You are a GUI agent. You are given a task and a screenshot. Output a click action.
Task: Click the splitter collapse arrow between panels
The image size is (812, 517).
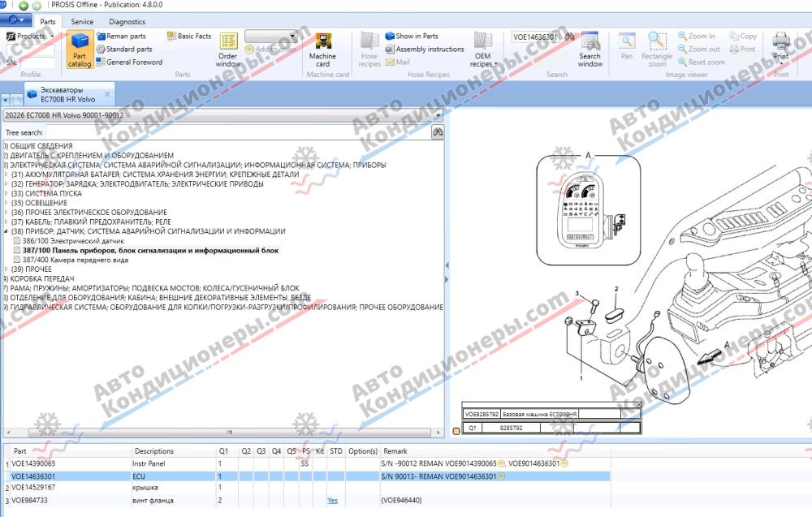(447, 265)
